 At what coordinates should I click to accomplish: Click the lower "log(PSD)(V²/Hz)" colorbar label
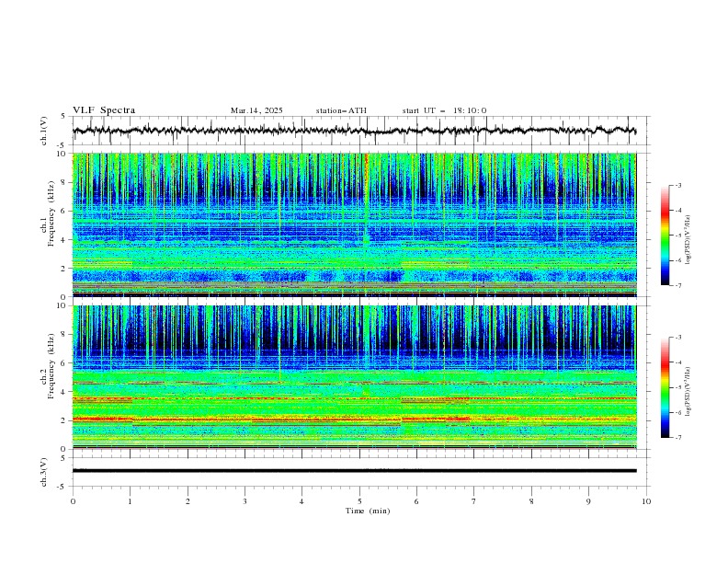[x=688, y=391]
